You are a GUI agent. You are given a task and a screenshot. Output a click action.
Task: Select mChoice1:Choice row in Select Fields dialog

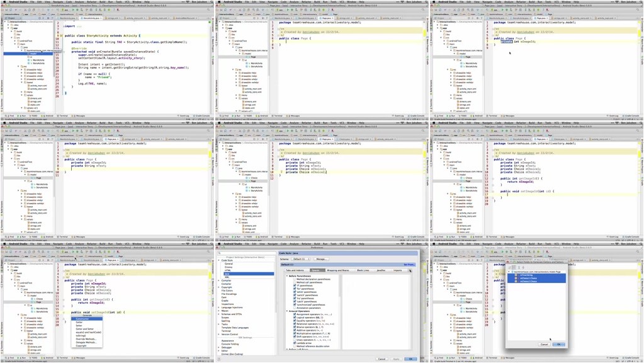(x=537, y=279)
